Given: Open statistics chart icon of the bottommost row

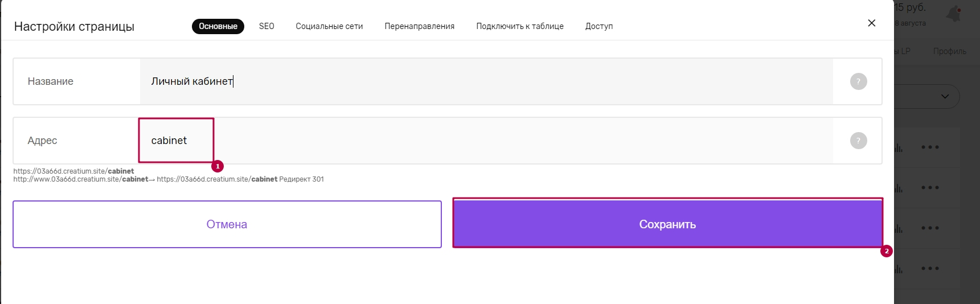Looking at the screenshot, I should click(x=899, y=269).
